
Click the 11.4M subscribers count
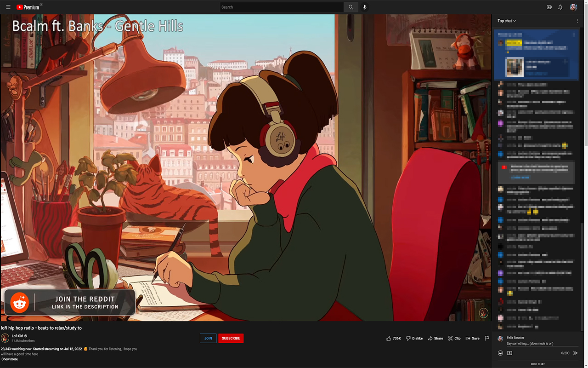(x=23, y=341)
